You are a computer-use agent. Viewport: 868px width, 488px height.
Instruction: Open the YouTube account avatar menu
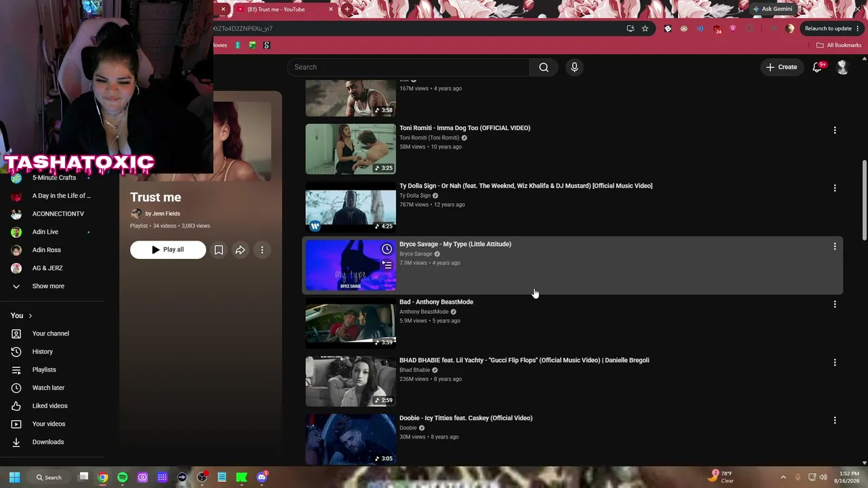pos(842,67)
